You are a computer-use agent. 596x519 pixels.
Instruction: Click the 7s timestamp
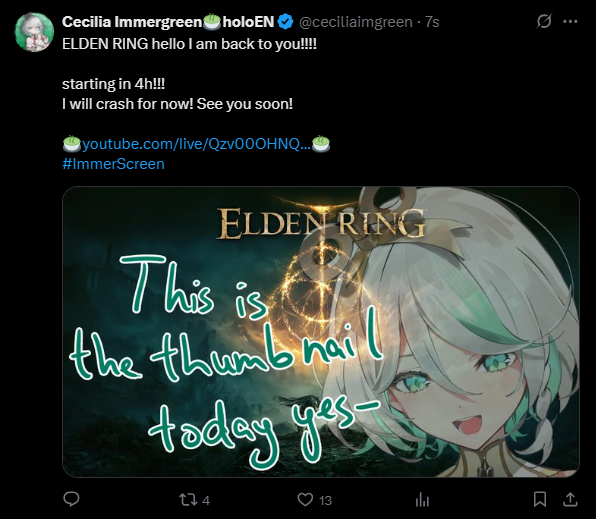pyautogui.click(x=432, y=22)
